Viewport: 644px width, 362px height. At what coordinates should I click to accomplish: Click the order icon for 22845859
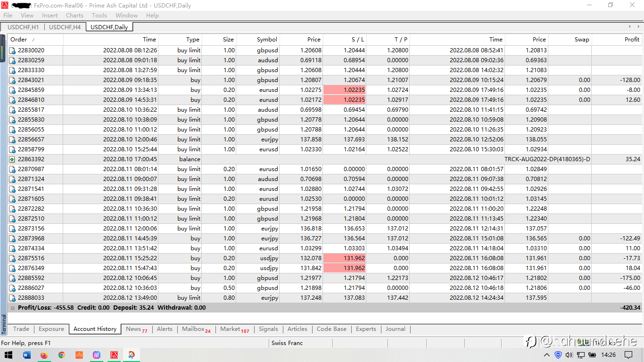tap(12, 90)
